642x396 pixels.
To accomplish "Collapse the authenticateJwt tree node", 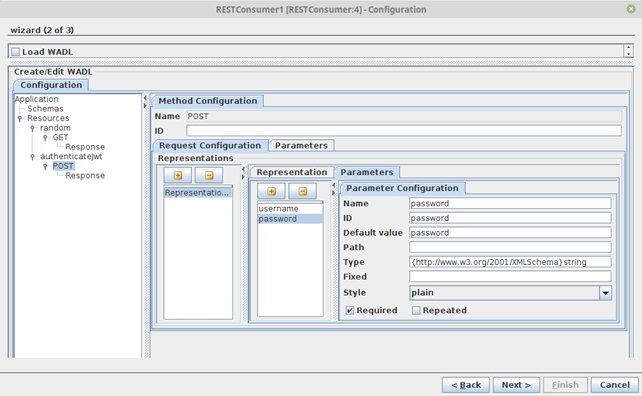I will [x=32, y=156].
